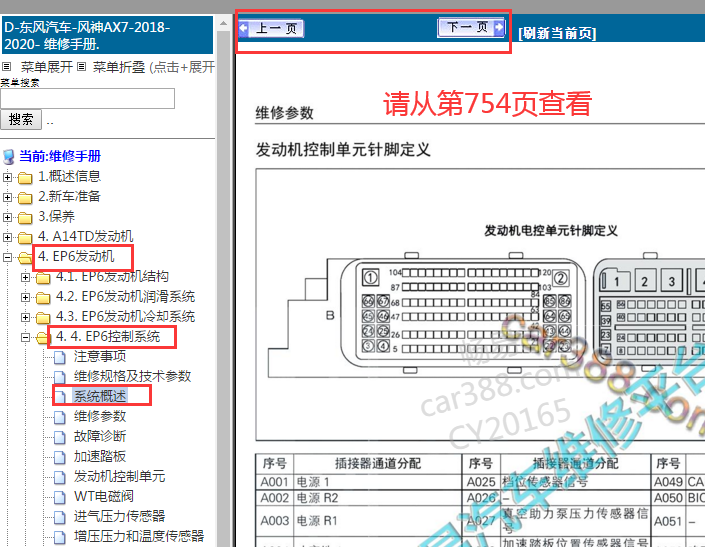Open the 维修参数 page
The width and height of the screenshot is (705, 547).
click(100, 416)
